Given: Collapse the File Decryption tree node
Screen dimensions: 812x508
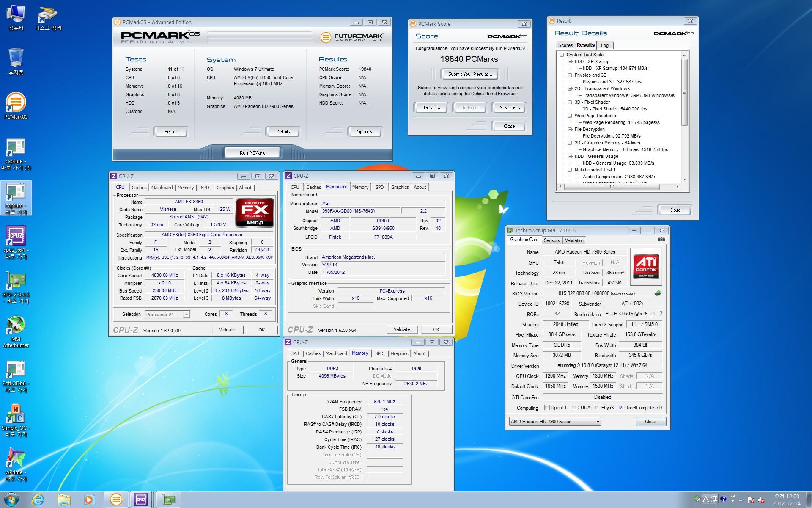Looking at the screenshot, I should click(570, 129).
